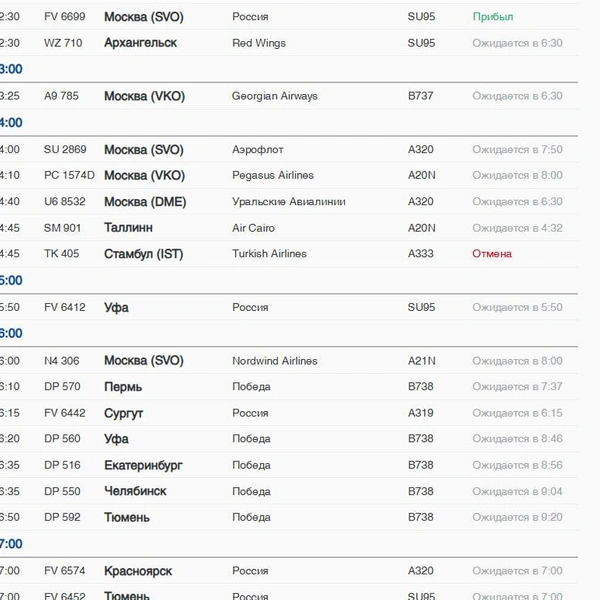Screen dimensions: 600x600
Task: Select the Стамбул (IST) destination
Action: (x=143, y=254)
